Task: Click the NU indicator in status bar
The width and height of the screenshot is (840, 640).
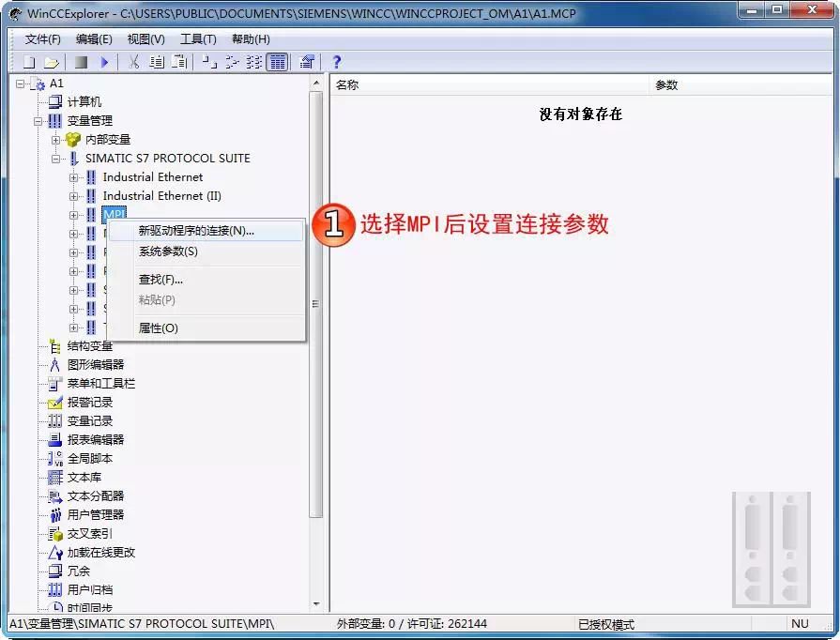Action: click(x=800, y=624)
